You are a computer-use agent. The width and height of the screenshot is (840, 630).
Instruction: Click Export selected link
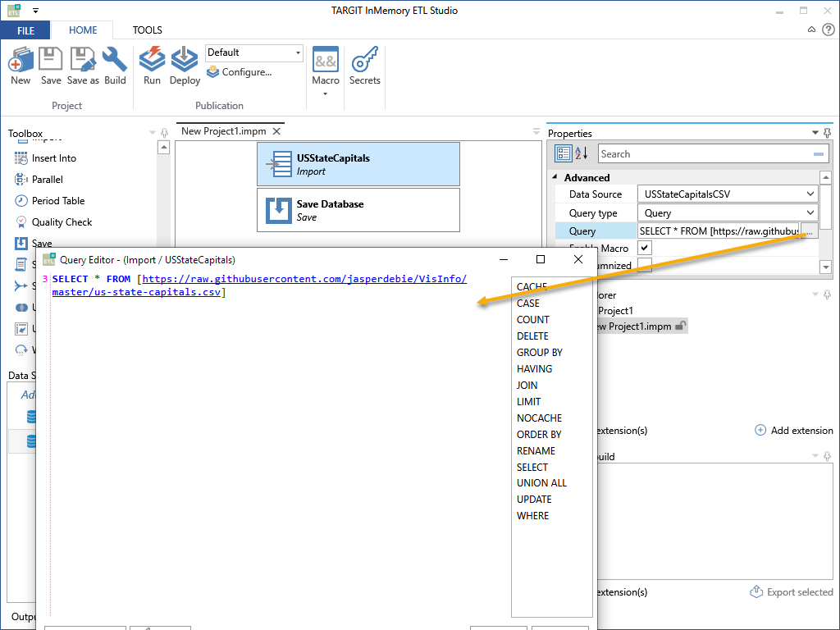792,592
